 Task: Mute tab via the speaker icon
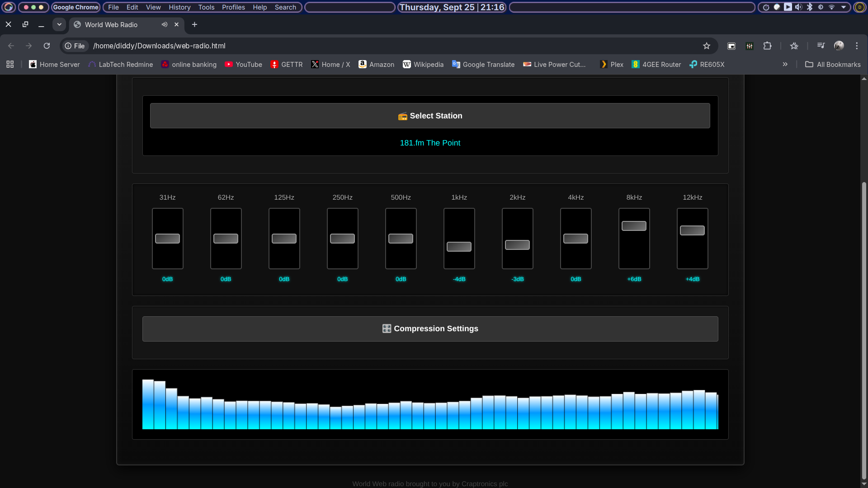(165, 24)
